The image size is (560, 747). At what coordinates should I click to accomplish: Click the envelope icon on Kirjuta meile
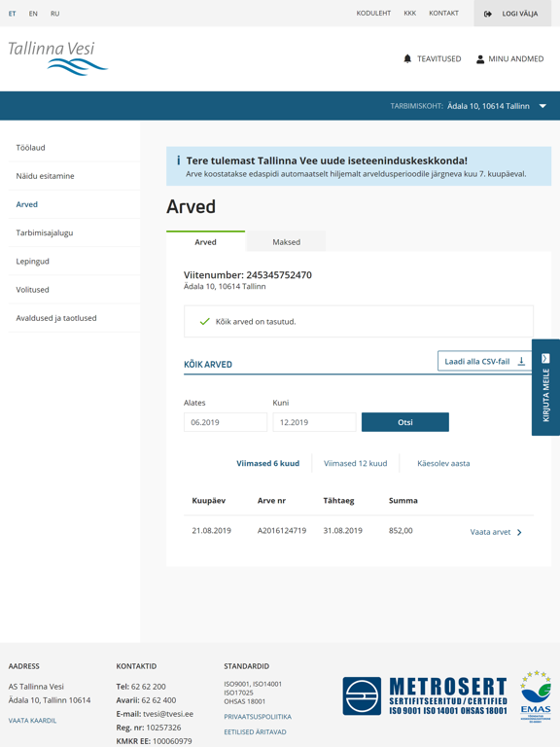[545, 358]
